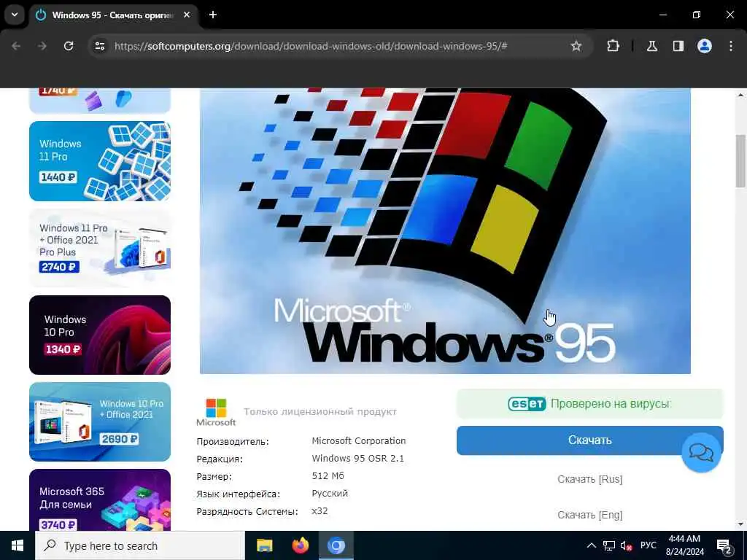Image resolution: width=747 pixels, height=560 pixels.
Task: Open the Windows Start menu
Action: click(x=18, y=545)
